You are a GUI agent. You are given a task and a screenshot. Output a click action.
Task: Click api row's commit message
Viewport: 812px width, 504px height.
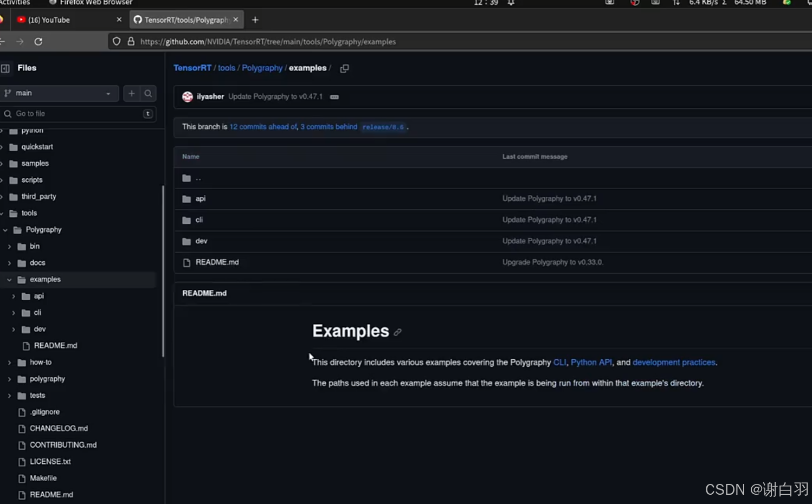tap(549, 199)
